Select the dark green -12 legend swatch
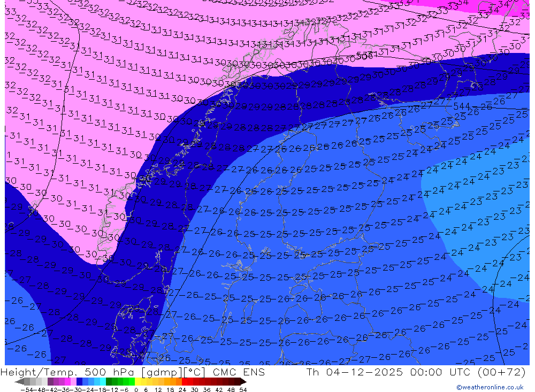This screenshot has height=392, width=535. point(109,381)
